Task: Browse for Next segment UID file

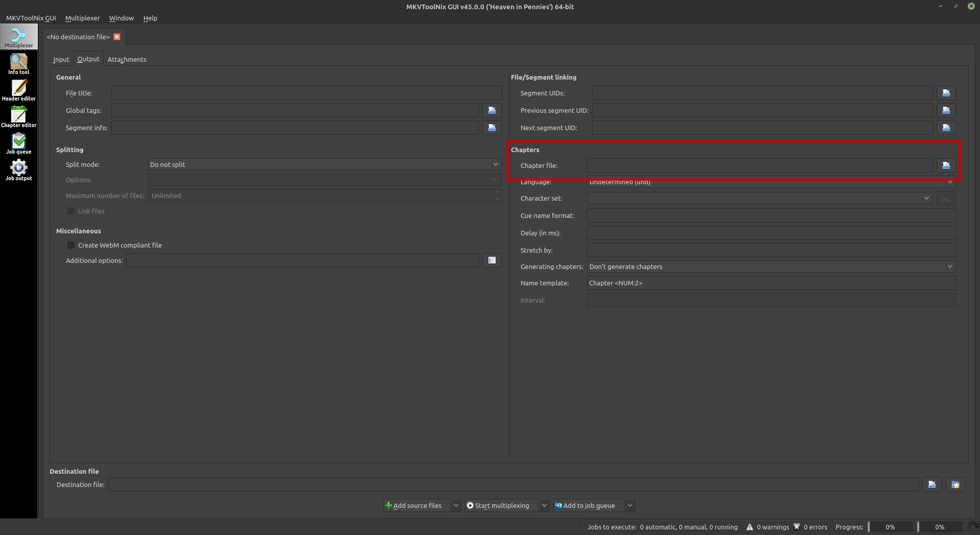Action: 946,128
